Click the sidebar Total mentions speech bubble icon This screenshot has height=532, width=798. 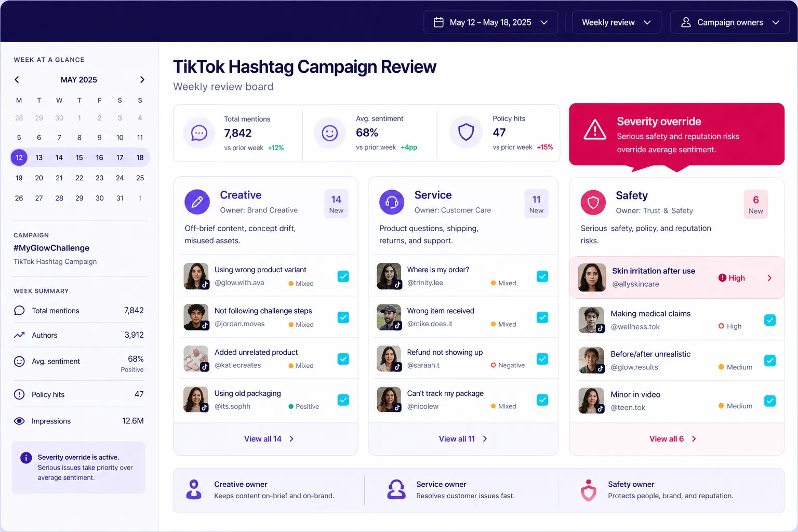pyautogui.click(x=19, y=311)
